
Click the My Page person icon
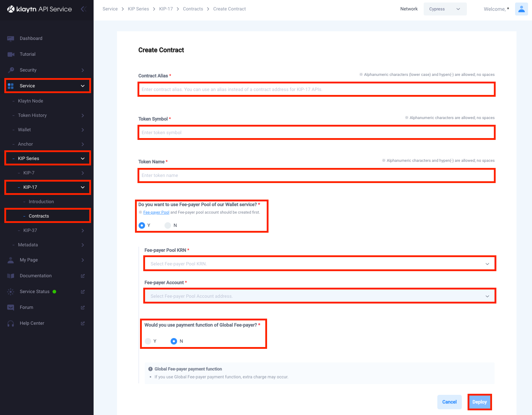[11, 260]
